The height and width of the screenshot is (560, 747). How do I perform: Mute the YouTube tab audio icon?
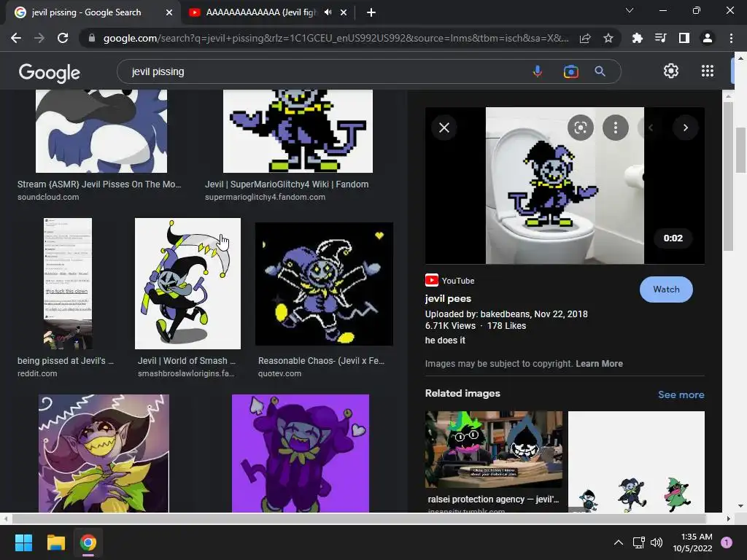tap(328, 12)
